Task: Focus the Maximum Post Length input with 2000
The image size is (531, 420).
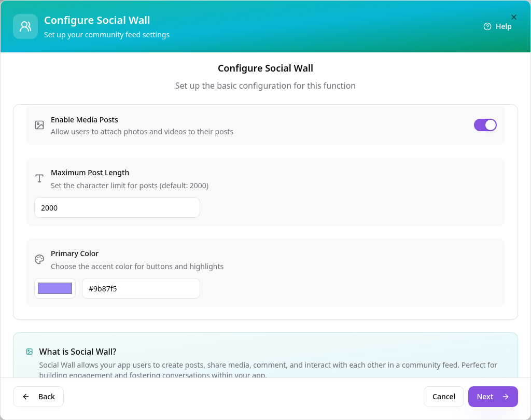Action: point(117,207)
